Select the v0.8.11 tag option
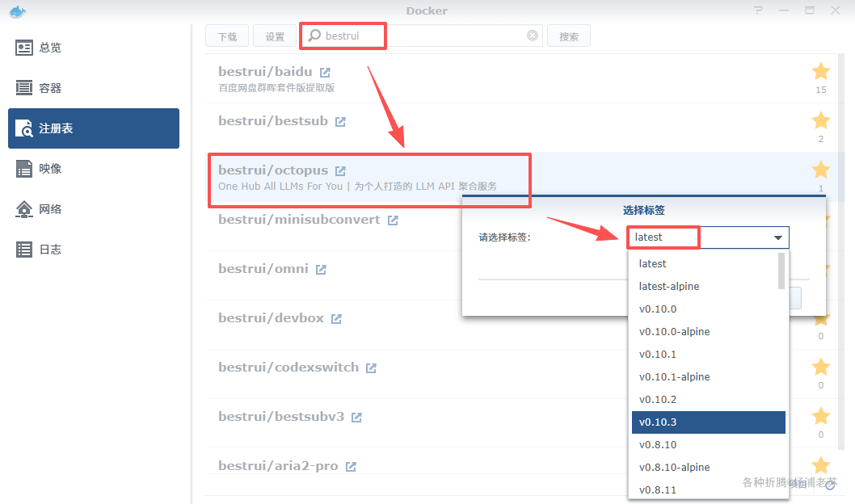This screenshot has width=855, height=504. [x=708, y=489]
